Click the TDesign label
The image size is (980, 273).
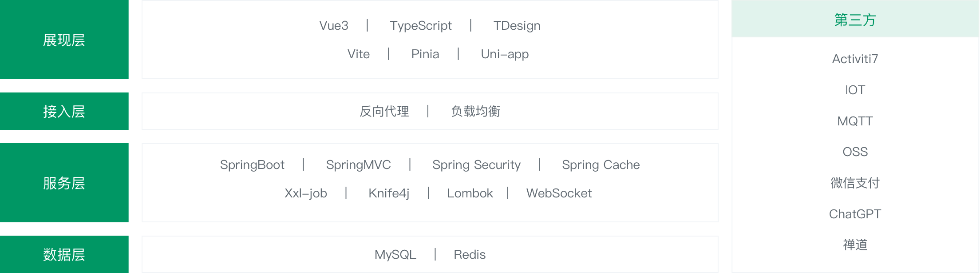coord(517,26)
